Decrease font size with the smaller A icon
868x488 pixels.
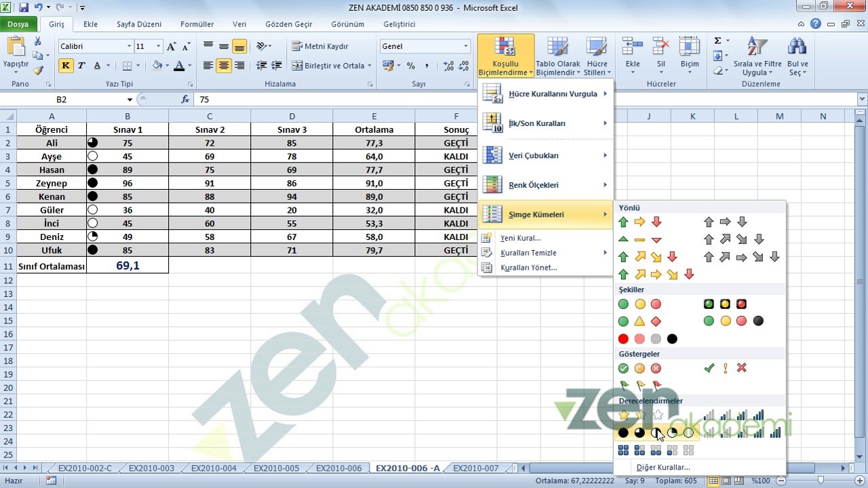(186, 46)
